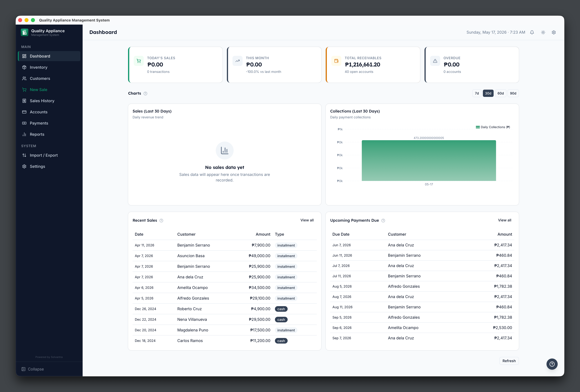Collapse the sidebar
Screen dimensions: 580x392
(33, 369)
